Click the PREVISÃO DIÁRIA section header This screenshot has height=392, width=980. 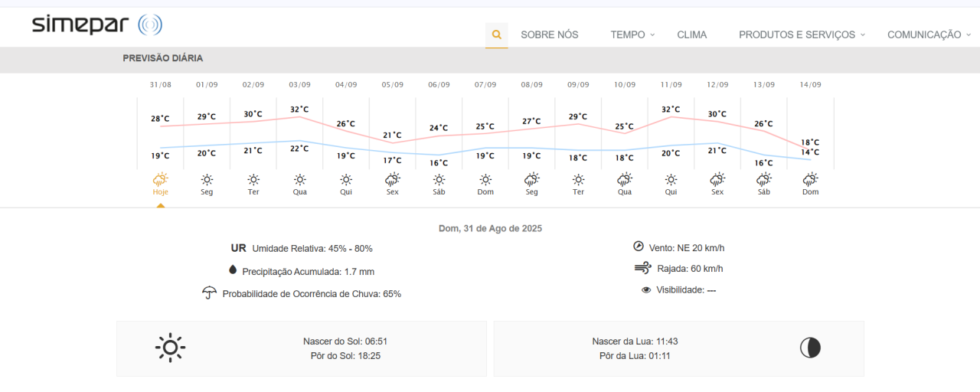[163, 58]
